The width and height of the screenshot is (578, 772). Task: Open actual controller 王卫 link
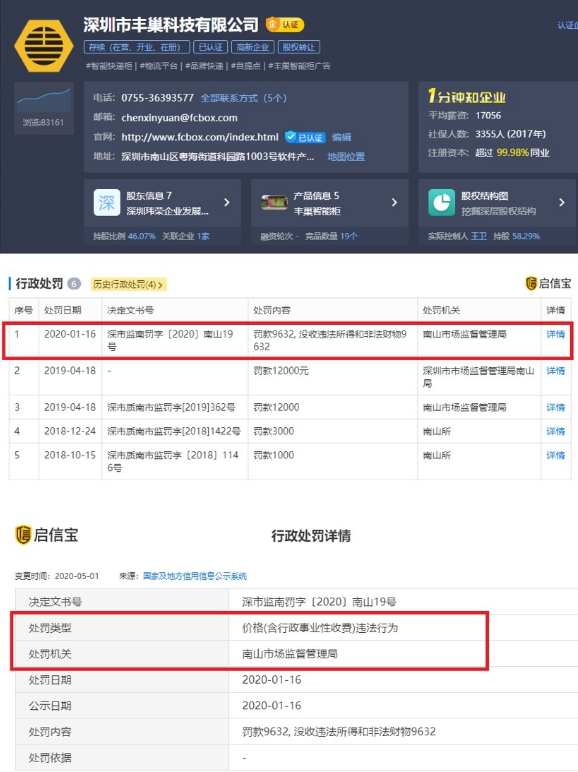pos(479,236)
